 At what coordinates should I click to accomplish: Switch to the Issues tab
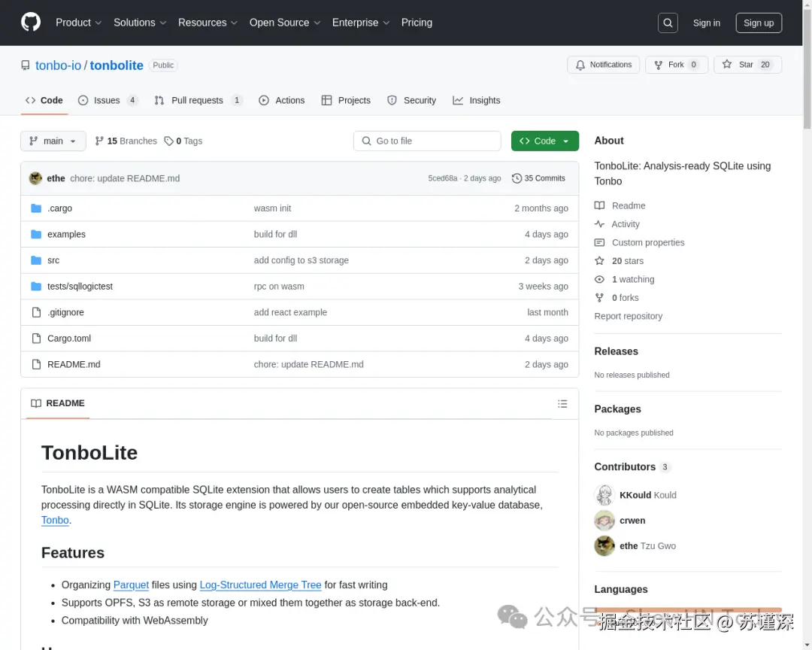(x=108, y=101)
